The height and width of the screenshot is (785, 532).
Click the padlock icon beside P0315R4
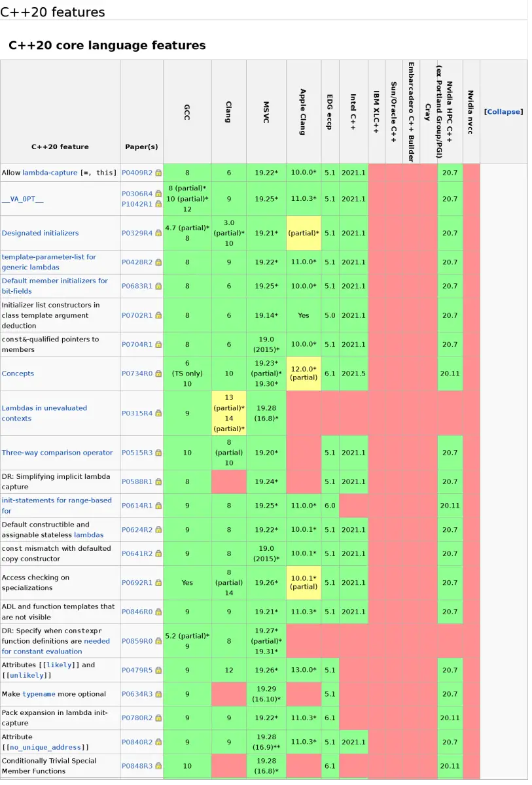[157, 413]
